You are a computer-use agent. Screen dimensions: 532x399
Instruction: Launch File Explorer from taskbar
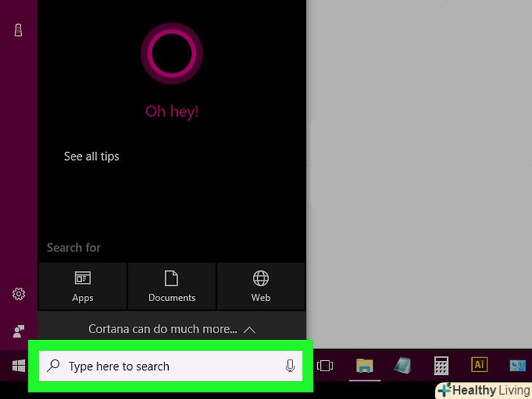point(365,365)
